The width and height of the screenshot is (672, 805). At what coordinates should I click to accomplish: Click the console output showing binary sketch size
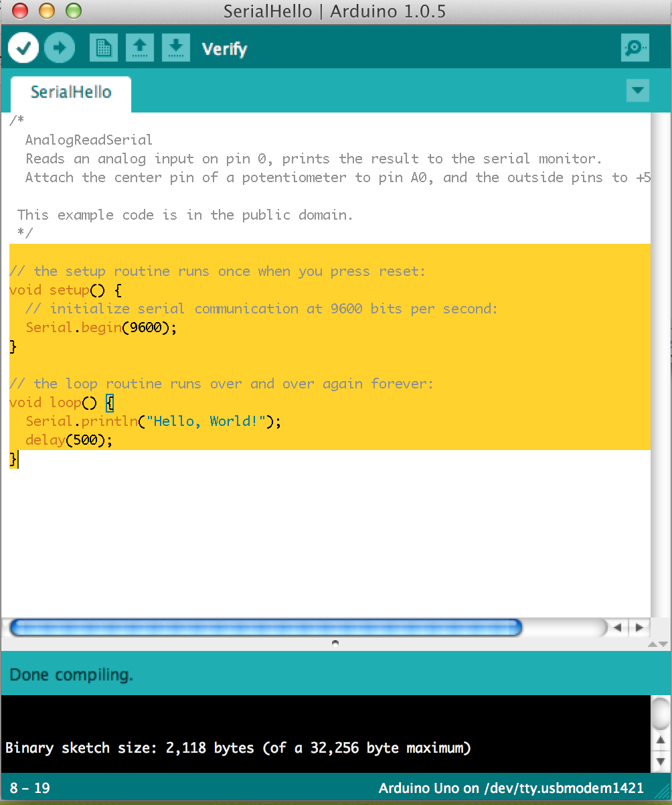[x=238, y=748]
